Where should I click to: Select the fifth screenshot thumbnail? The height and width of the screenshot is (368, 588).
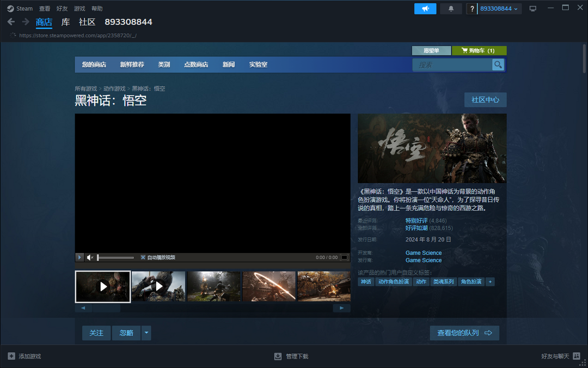coord(324,287)
